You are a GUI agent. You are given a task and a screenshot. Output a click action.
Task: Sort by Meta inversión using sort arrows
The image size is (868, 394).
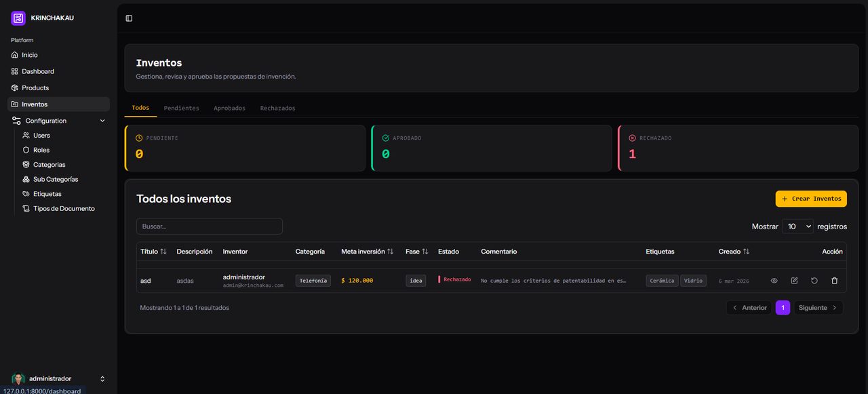[x=391, y=252]
